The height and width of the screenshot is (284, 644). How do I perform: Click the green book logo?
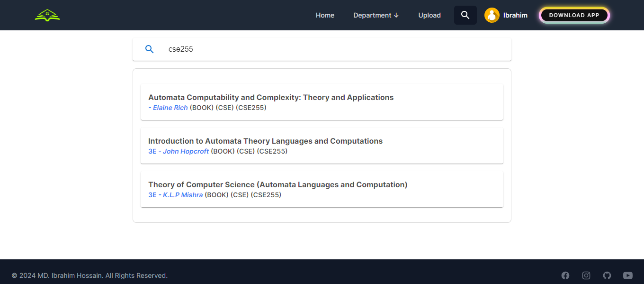click(47, 15)
